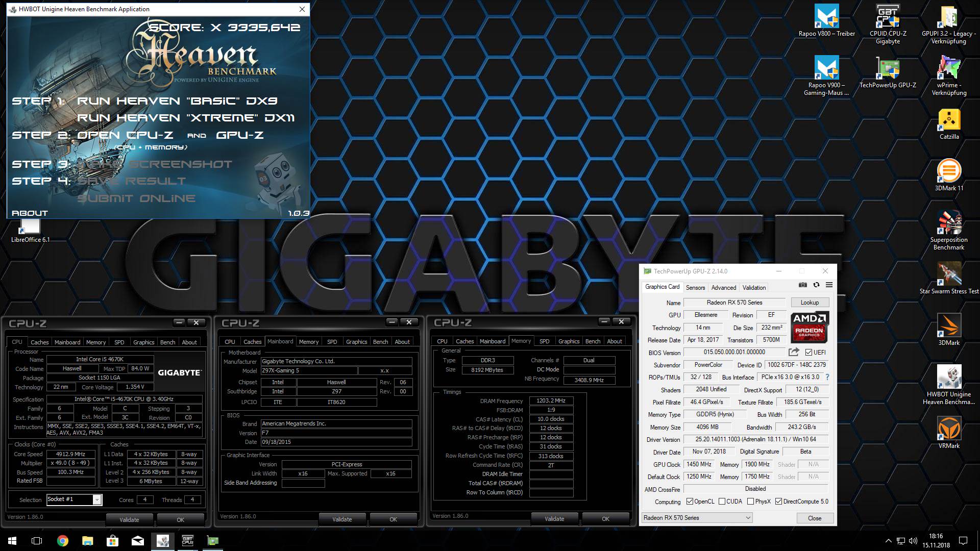Click Validate in CPU tab CPU-Z window

pyautogui.click(x=129, y=520)
